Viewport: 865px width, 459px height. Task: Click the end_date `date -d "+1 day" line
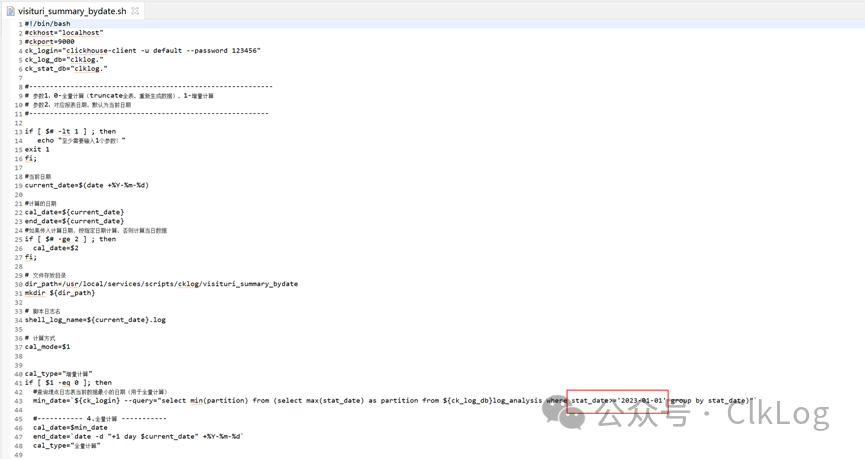138,436
